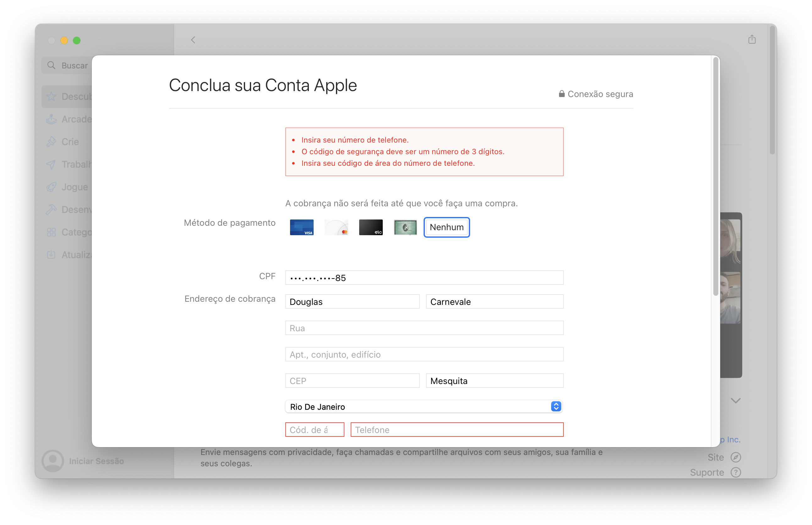Viewport: 812px width, 525px height.
Task: Expand the chevron below the screenshots
Action: coord(736,400)
